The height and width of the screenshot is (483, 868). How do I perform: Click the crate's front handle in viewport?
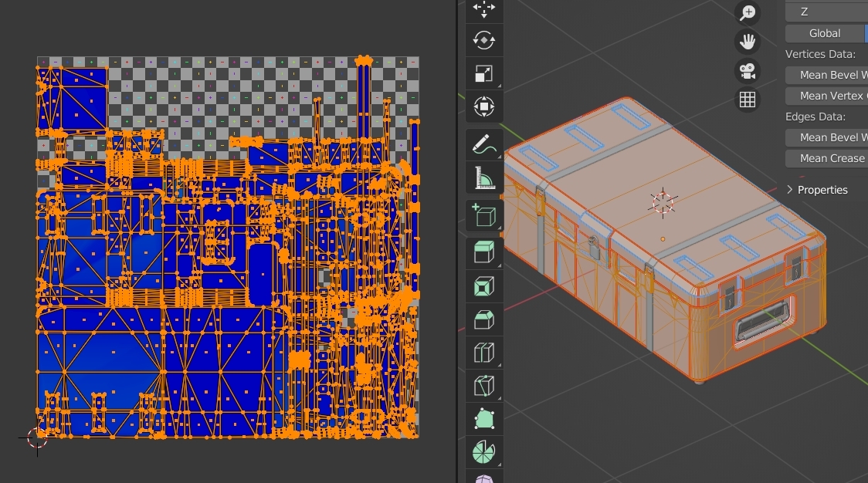(x=764, y=322)
